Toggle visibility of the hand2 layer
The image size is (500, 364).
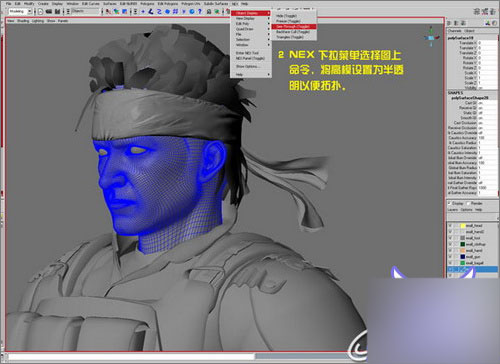click(x=450, y=232)
